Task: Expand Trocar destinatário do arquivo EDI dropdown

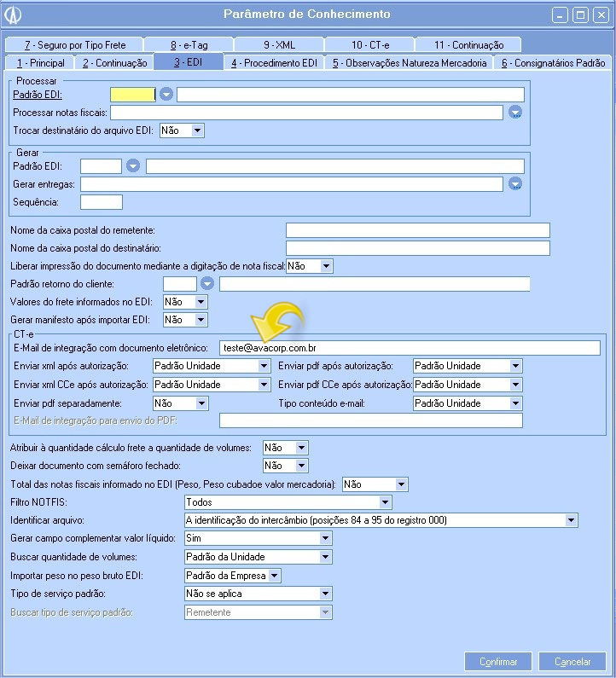Action: (x=198, y=130)
